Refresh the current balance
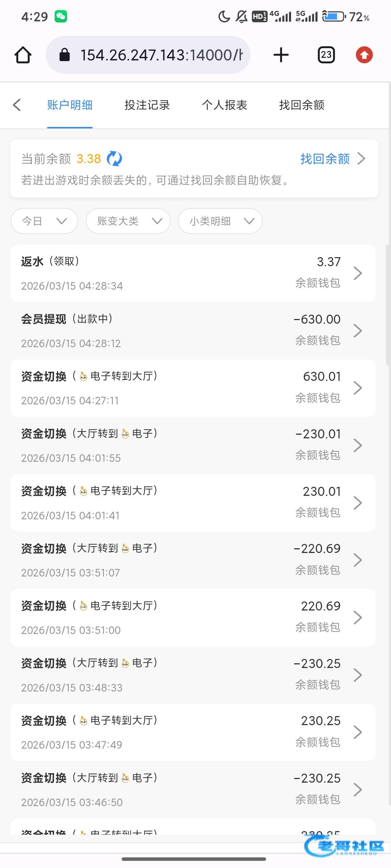This screenshot has height=868, width=391. tap(114, 159)
